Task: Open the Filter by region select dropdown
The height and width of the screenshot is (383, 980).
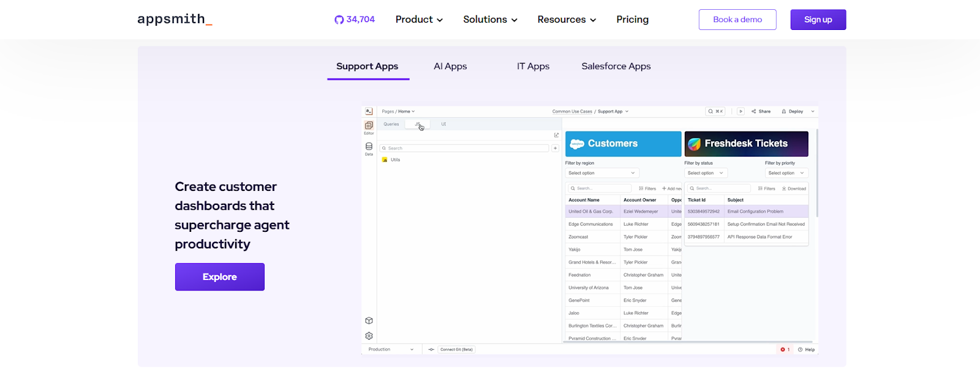Action: 603,173
